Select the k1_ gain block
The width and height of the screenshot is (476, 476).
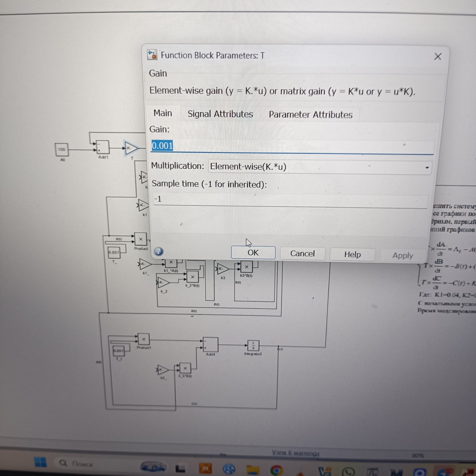tap(144, 264)
